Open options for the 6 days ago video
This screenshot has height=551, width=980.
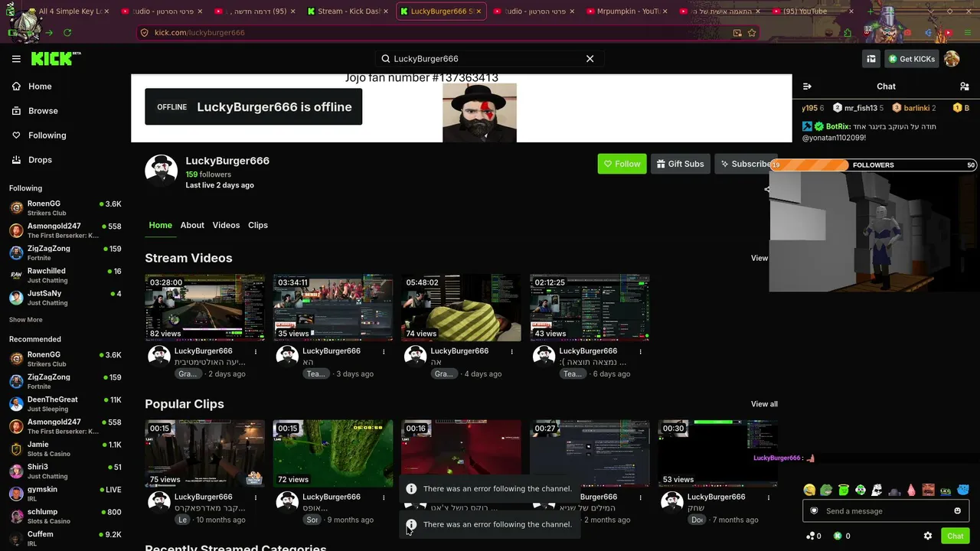(x=640, y=351)
